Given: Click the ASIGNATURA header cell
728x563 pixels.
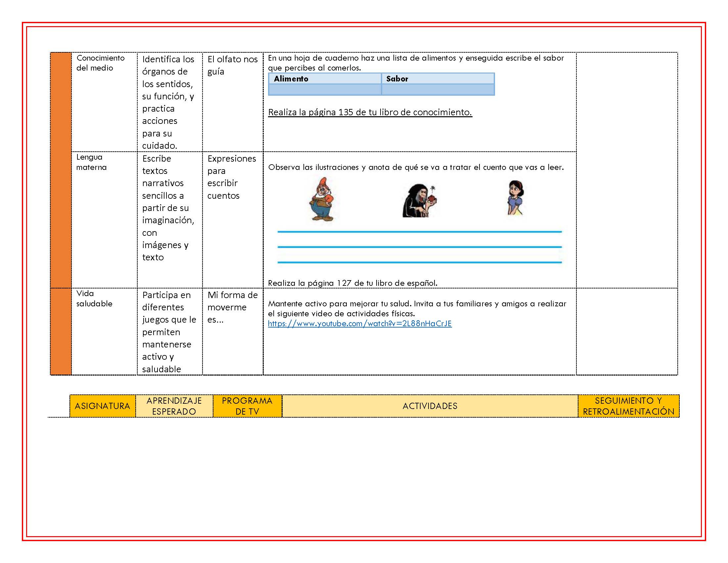Looking at the screenshot, I should click(x=102, y=406).
